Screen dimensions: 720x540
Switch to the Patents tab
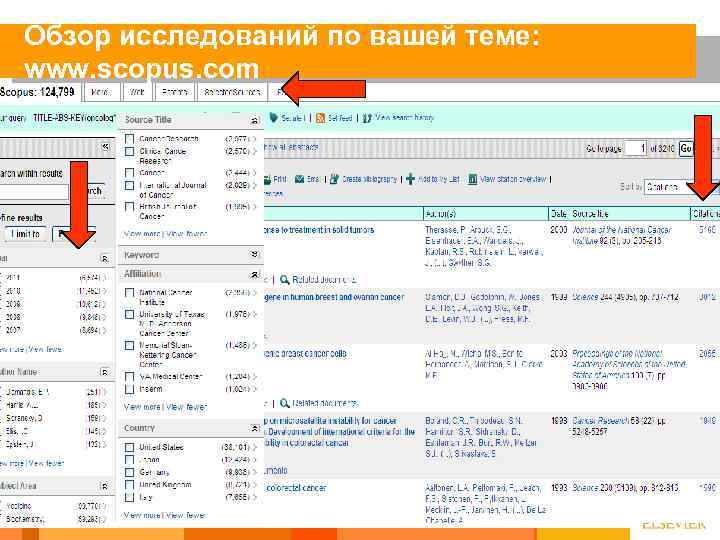(x=174, y=92)
